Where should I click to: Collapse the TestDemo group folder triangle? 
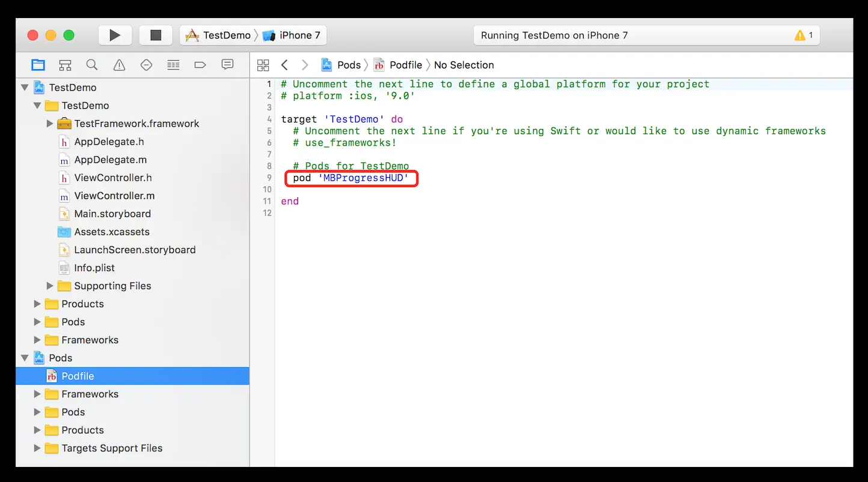[37, 106]
